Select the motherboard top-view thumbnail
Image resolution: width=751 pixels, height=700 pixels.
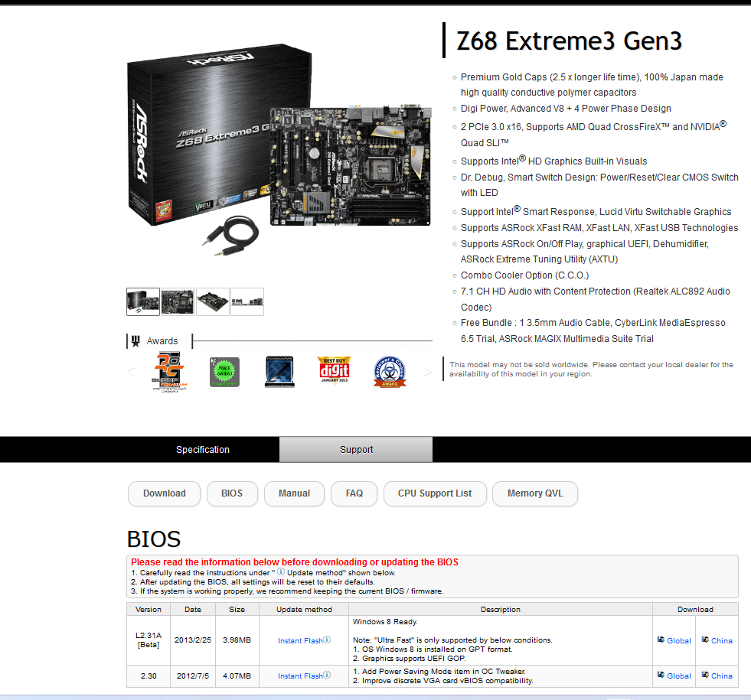point(178,302)
